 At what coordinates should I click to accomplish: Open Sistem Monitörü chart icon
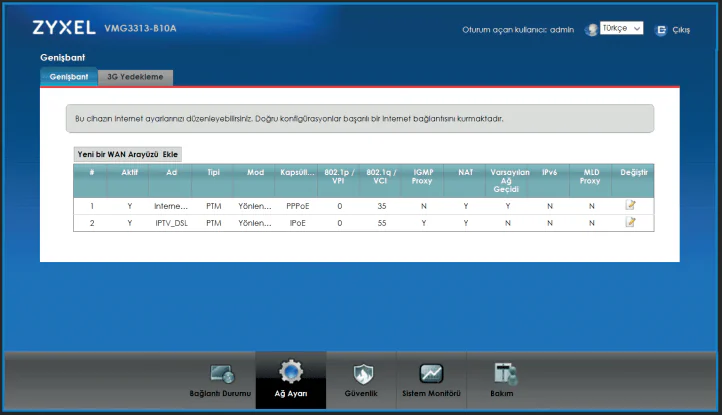[431, 374]
